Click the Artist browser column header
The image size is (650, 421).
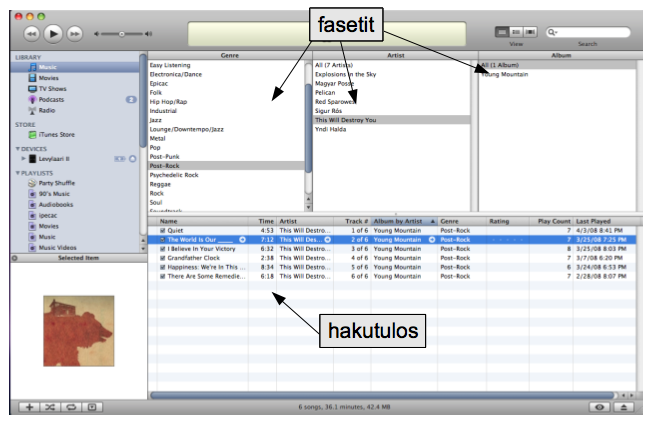pos(395,56)
